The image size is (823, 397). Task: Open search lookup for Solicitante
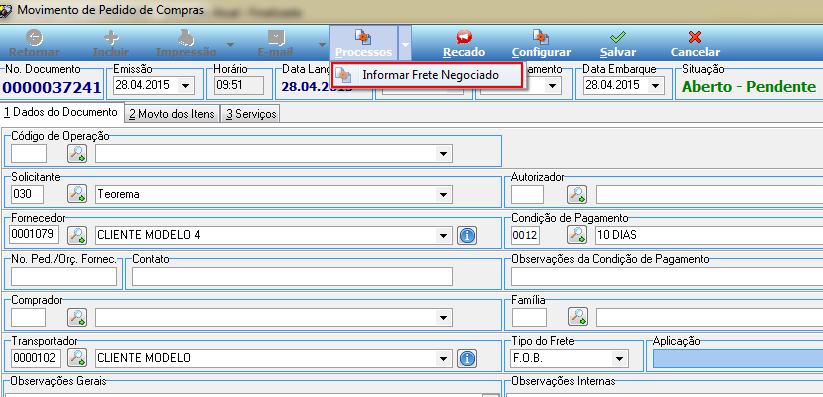tap(77, 194)
